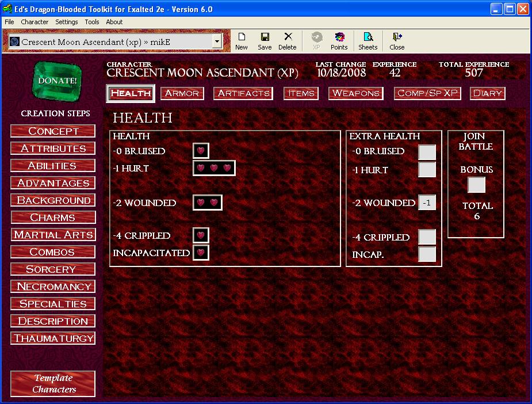Screen dimensions: 532x404
Task: Open the Sorcery step
Action: [53, 269]
